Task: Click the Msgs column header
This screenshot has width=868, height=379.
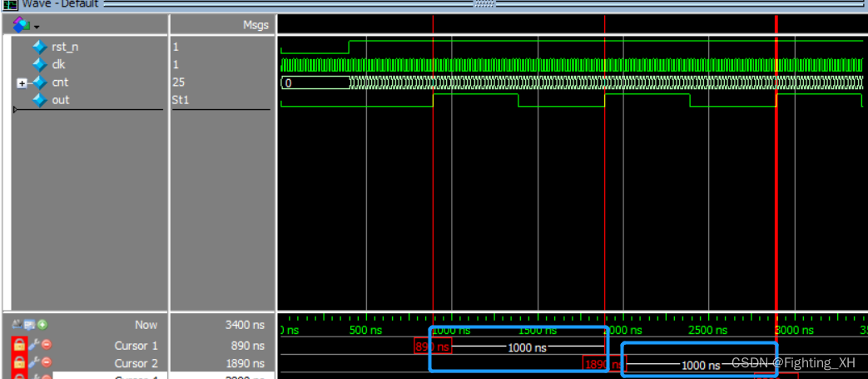Action: click(x=255, y=25)
